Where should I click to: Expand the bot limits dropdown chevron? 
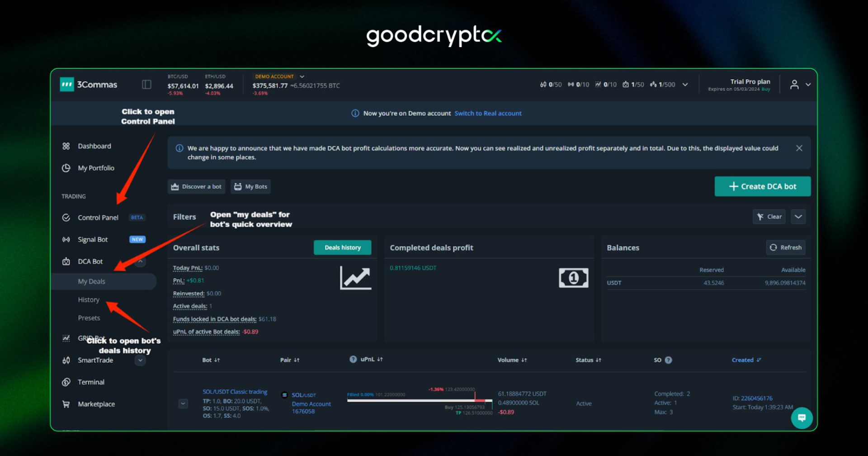[x=685, y=85]
